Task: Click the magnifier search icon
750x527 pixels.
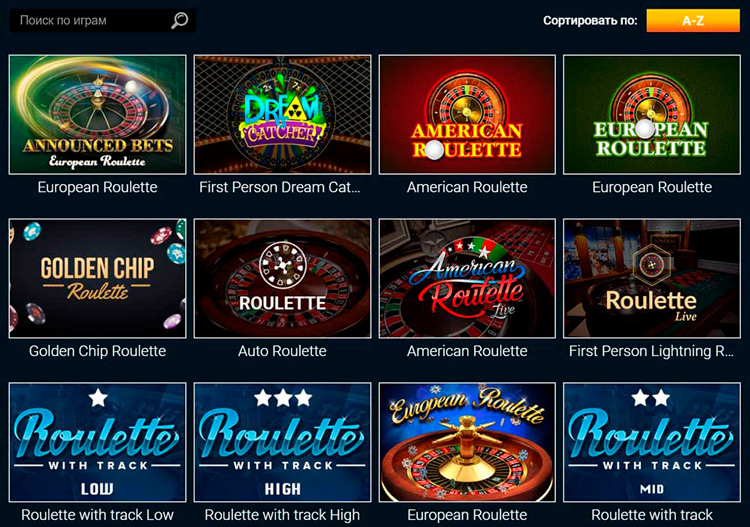Action: coord(180,21)
